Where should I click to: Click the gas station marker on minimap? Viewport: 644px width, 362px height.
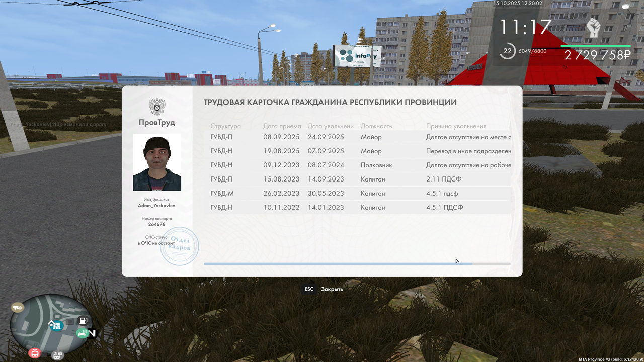84,320
